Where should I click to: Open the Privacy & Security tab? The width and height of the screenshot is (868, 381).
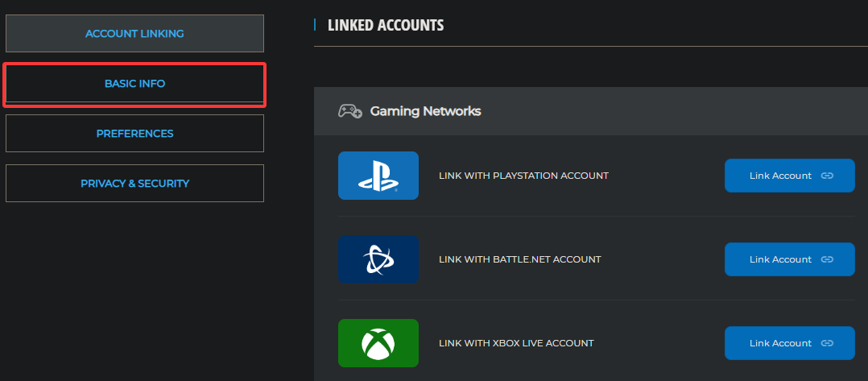tap(134, 184)
